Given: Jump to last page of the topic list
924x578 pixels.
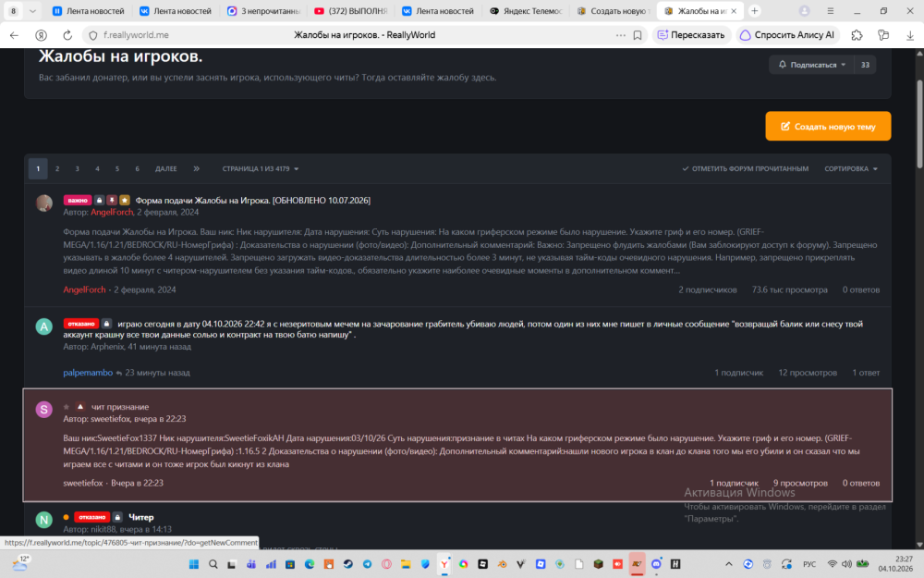Looking at the screenshot, I should [196, 168].
